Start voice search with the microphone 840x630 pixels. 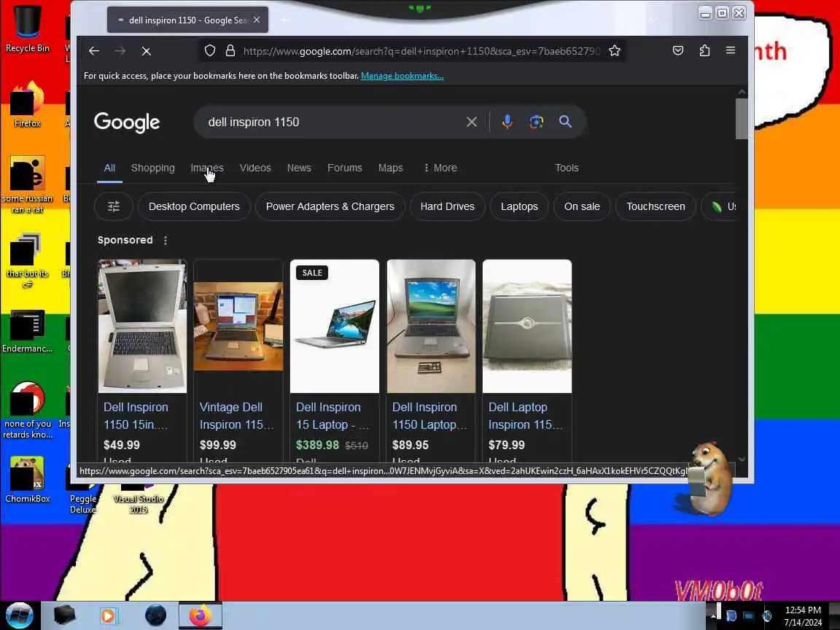507,122
